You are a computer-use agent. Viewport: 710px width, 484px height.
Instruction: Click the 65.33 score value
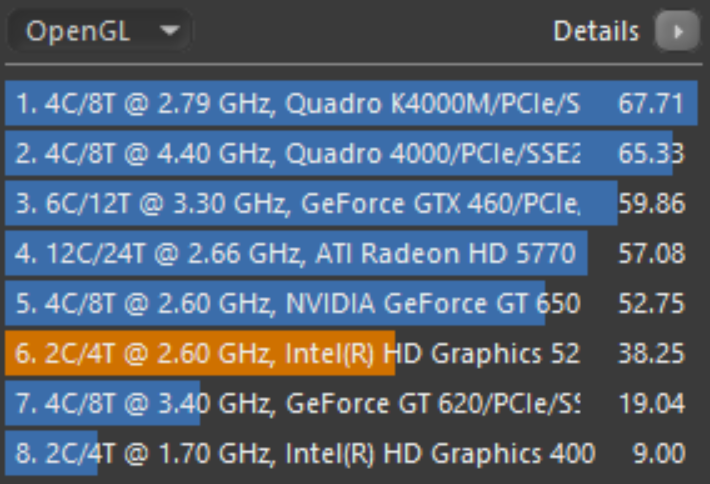pos(651,153)
